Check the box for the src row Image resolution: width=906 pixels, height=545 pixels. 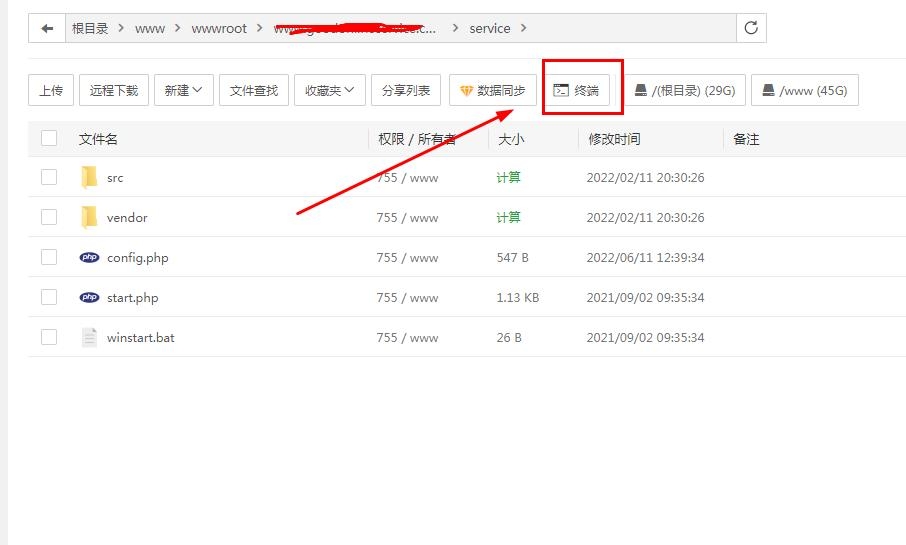pyautogui.click(x=49, y=177)
